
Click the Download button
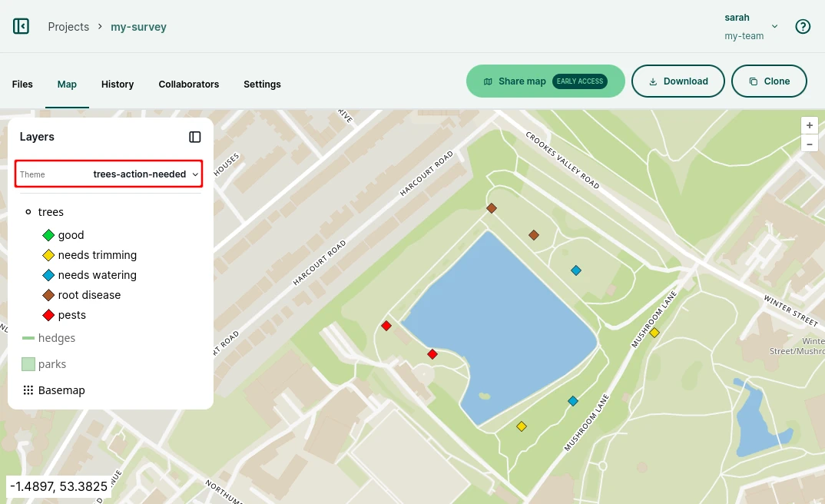tap(678, 81)
